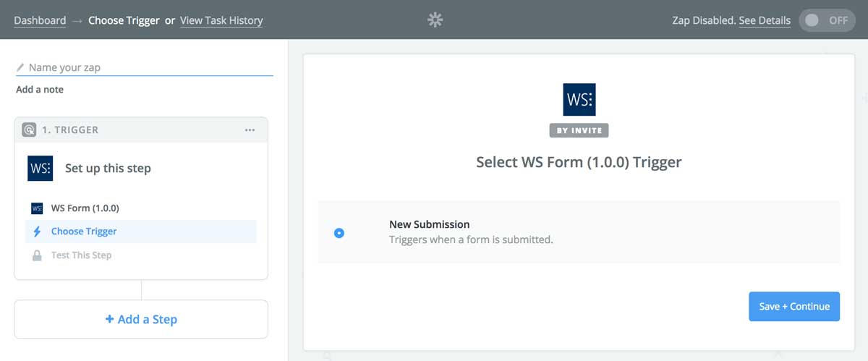Image resolution: width=868 pixels, height=361 pixels.
Task: Select the New Submission radio button
Action: (x=339, y=233)
